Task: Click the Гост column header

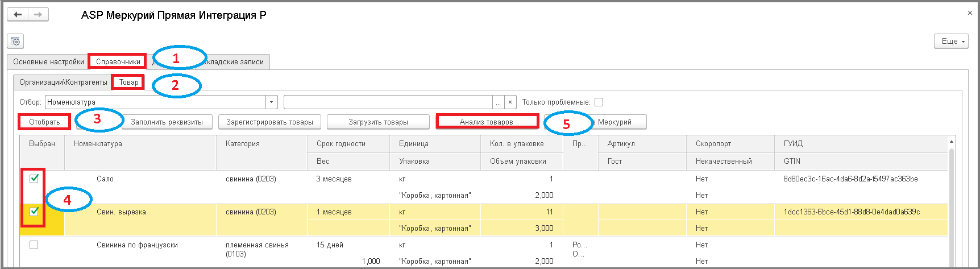Action: pyautogui.click(x=642, y=162)
